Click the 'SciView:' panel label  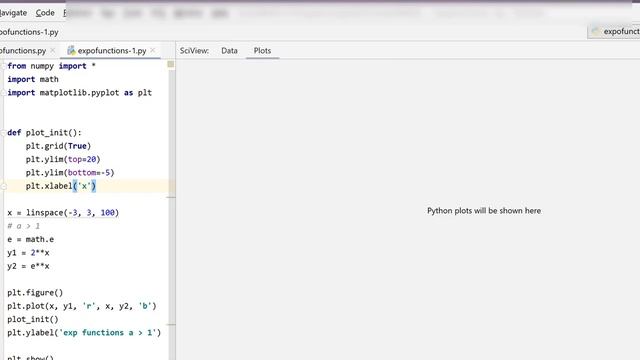click(x=194, y=51)
